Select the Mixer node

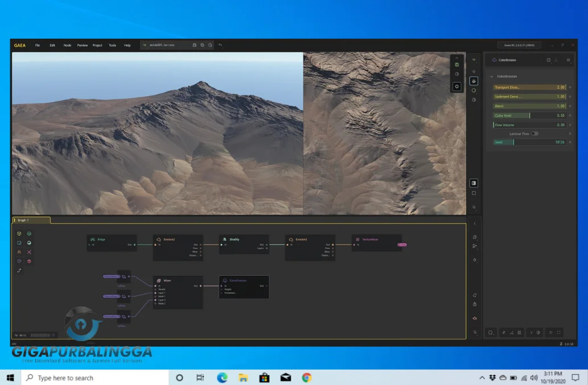178,292
